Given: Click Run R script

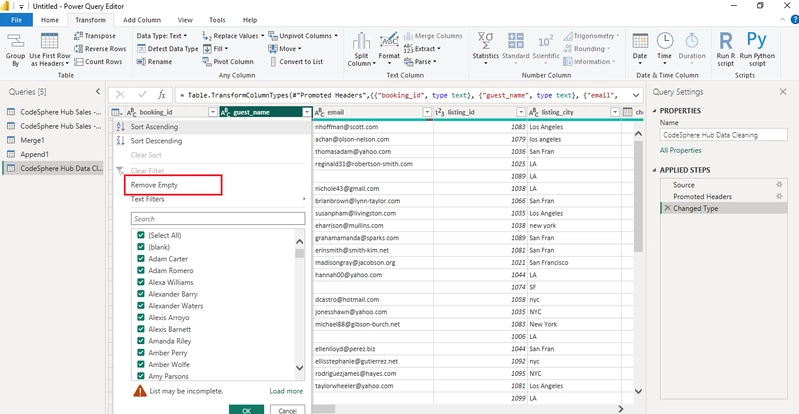Looking at the screenshot, I should coord(726,49).
